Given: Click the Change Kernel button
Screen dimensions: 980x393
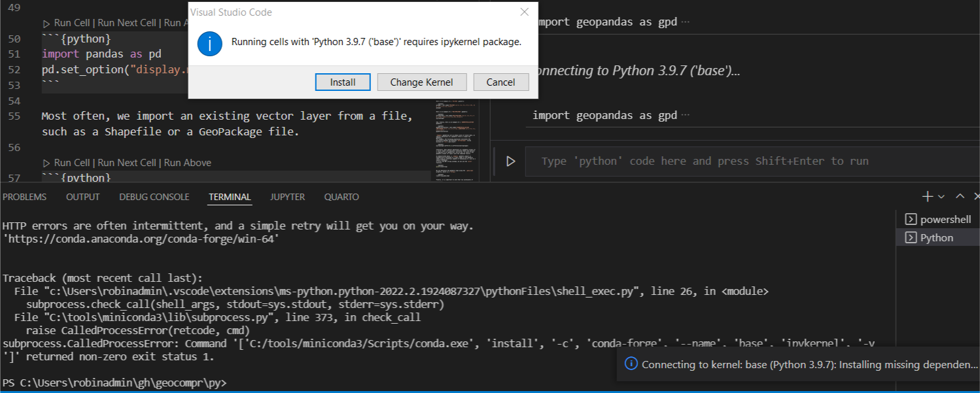Looking at the screenshot, I should [421, 82].
